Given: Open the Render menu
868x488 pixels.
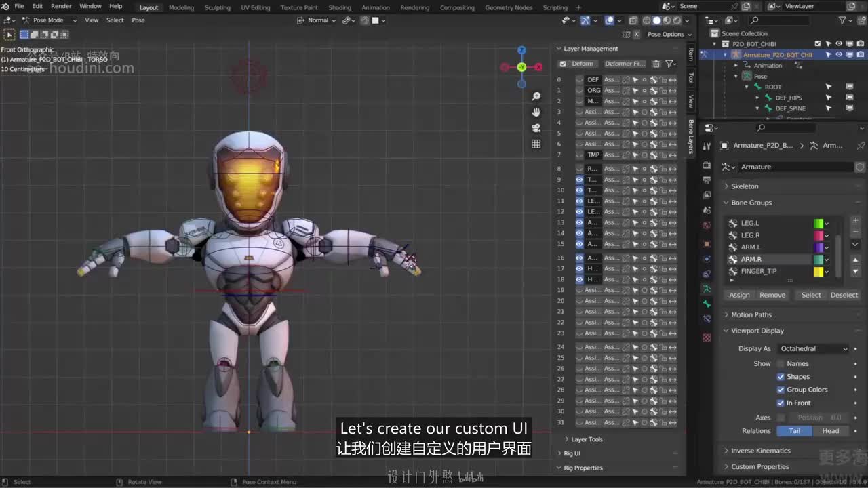Looking at the screenshot, I should click(61, 6).
